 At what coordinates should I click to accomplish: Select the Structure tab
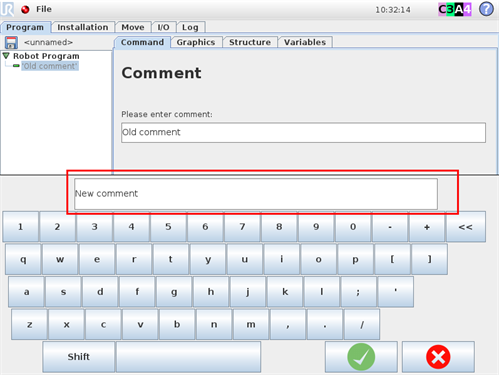click(x=250, y=42)
